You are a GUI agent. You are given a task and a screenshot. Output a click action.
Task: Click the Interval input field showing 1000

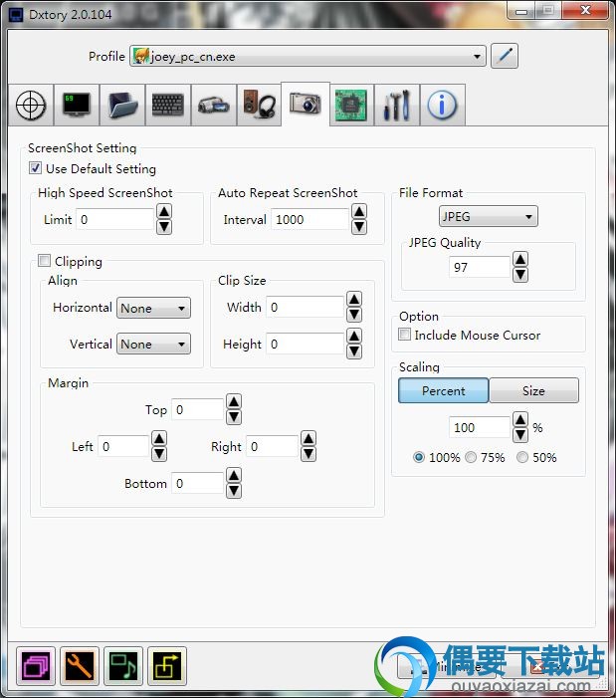[310, 219]
